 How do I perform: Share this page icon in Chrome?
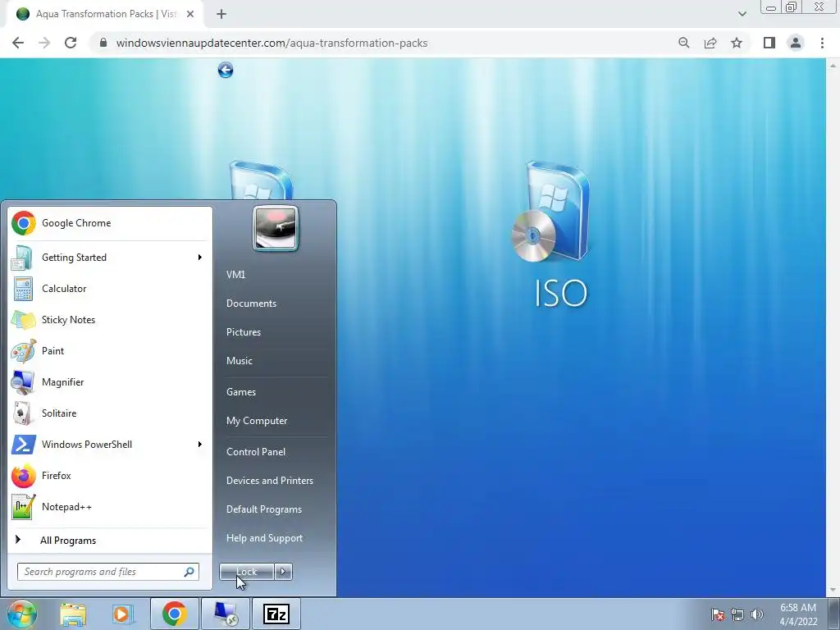pos(710,43)
